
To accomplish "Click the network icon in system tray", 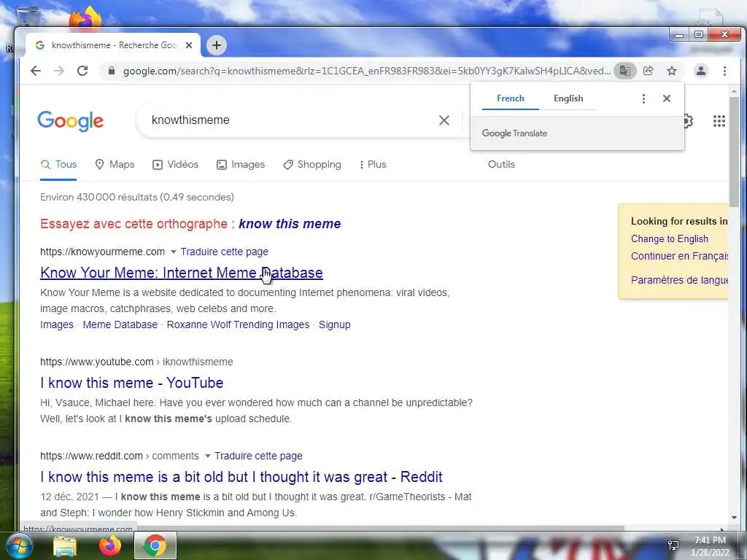I will 673,545.
